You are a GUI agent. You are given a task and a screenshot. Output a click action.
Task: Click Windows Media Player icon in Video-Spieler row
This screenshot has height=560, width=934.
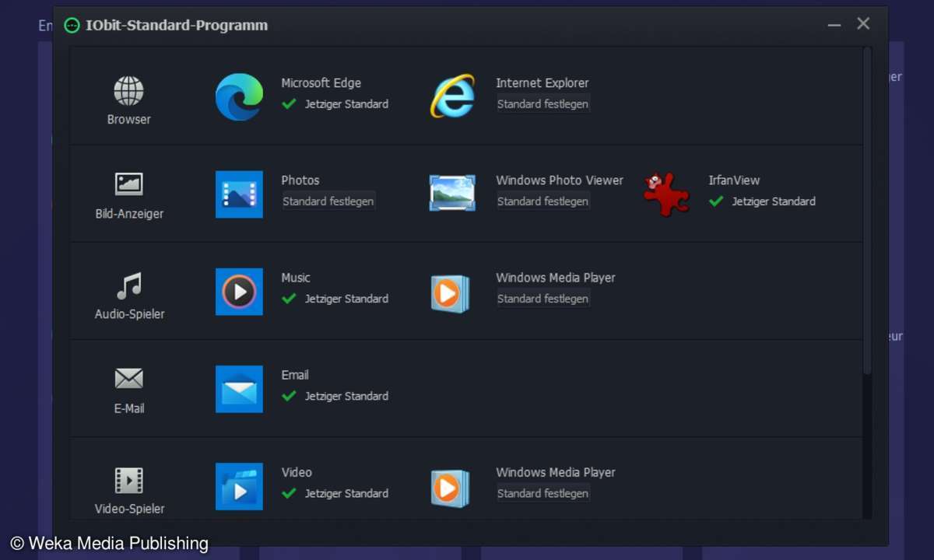451,488
